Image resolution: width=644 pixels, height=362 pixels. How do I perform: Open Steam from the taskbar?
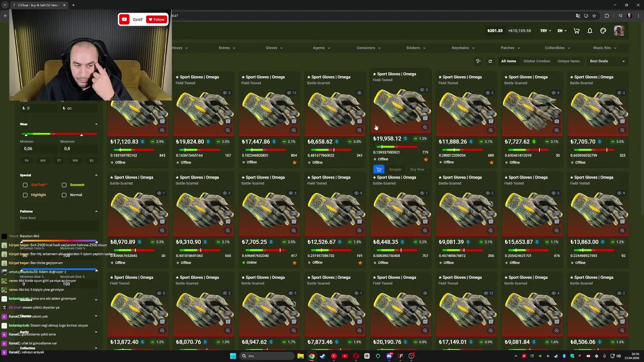point(323,356)
